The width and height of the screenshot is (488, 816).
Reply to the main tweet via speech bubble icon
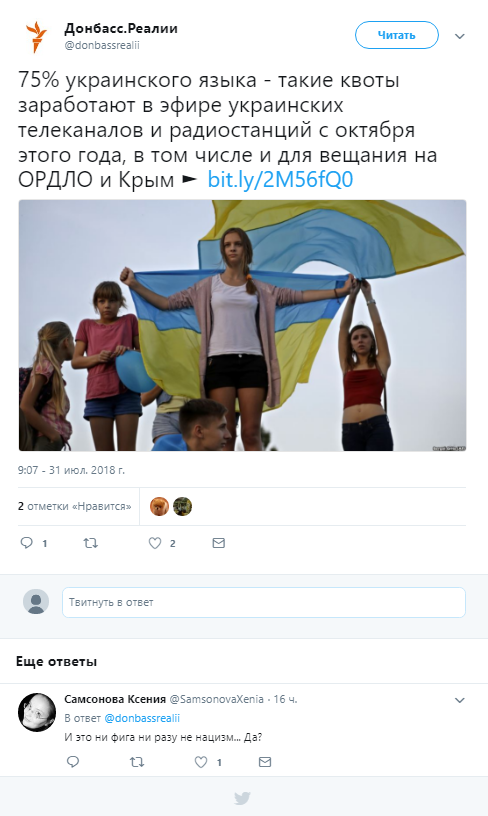click(x=27, y=543)
